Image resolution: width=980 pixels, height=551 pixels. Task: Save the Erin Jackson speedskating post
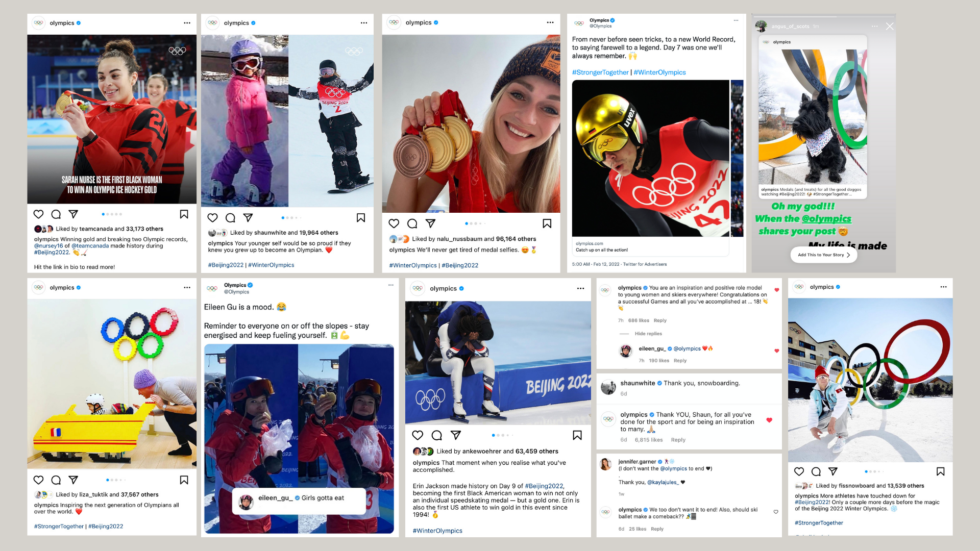click(577, 435)
